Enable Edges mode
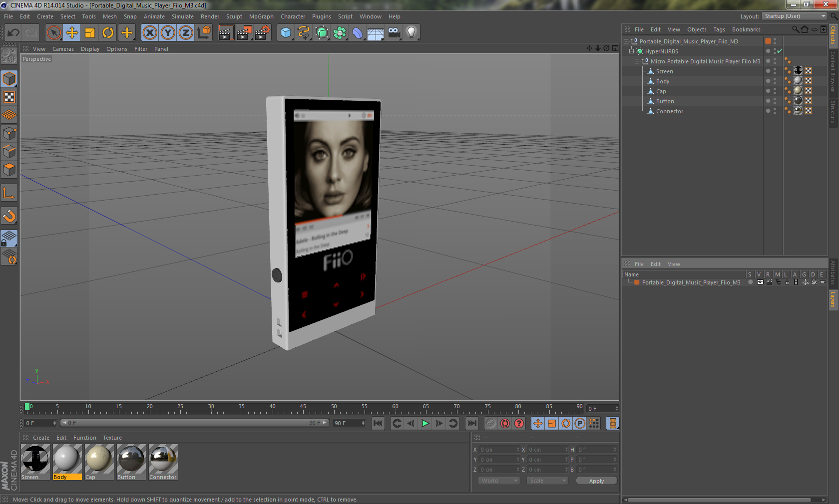The width and height of the screenshot is (839, 504). tap(9, 152)
